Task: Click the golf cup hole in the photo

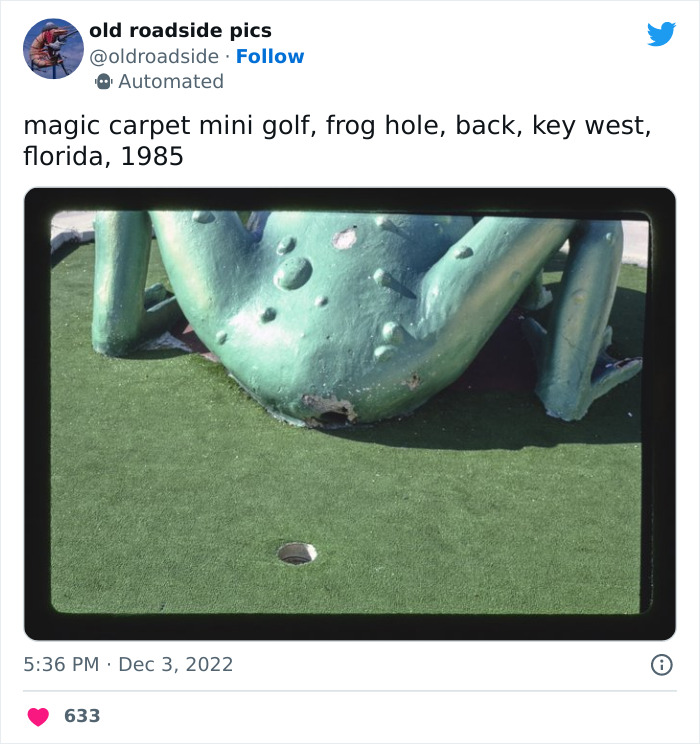Action: pos(297,554)
